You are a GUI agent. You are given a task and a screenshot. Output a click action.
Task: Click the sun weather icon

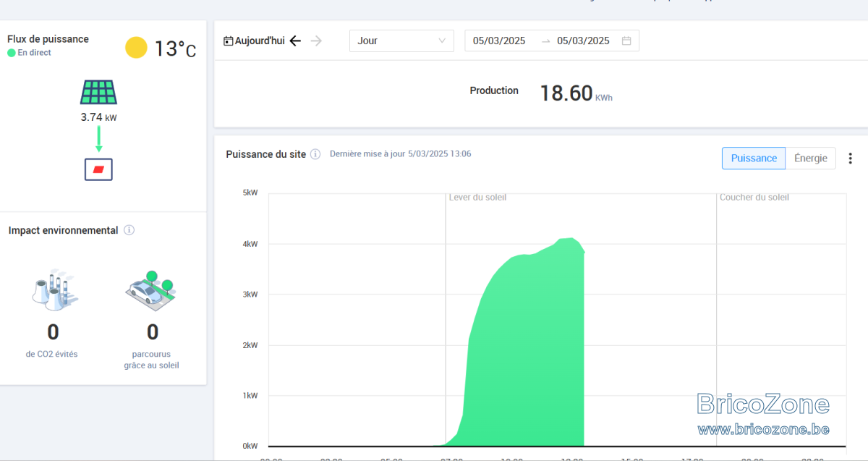tap(136, 48)
